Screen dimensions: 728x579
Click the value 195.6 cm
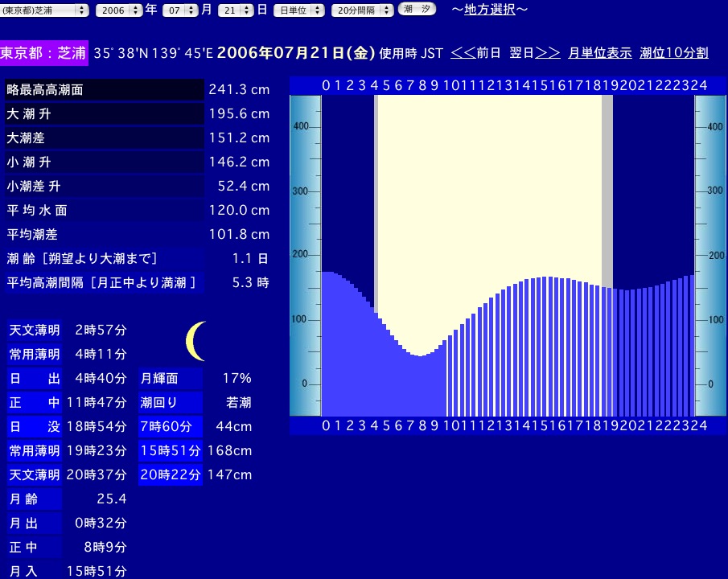coord(239,113)
